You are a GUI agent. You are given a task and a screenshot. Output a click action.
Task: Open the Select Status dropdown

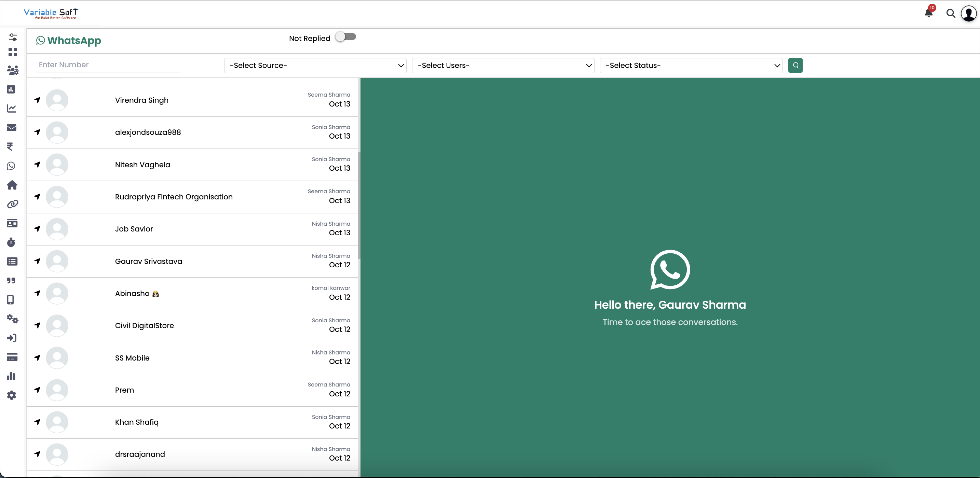[x=691, y=65]
